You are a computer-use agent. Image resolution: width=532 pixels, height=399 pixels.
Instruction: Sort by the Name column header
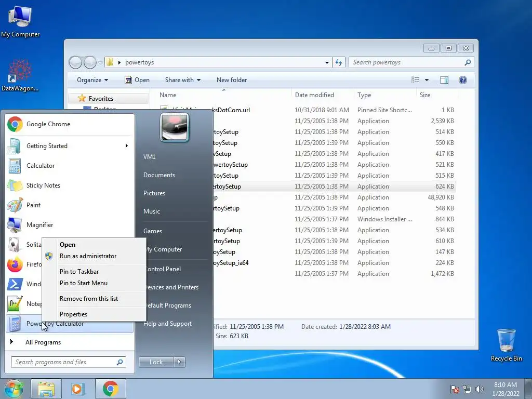[x=224, y=95]
